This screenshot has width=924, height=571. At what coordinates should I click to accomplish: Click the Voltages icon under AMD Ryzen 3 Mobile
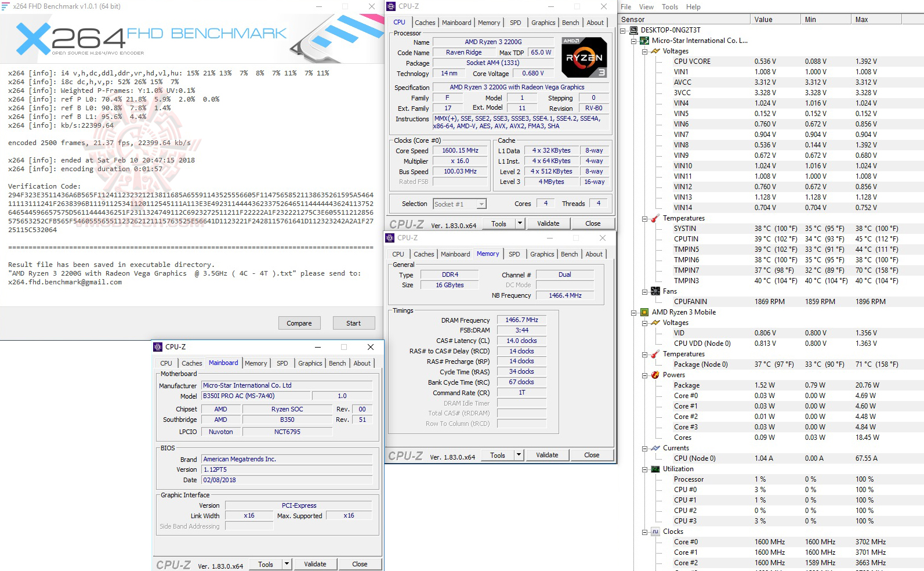[655, 323]
